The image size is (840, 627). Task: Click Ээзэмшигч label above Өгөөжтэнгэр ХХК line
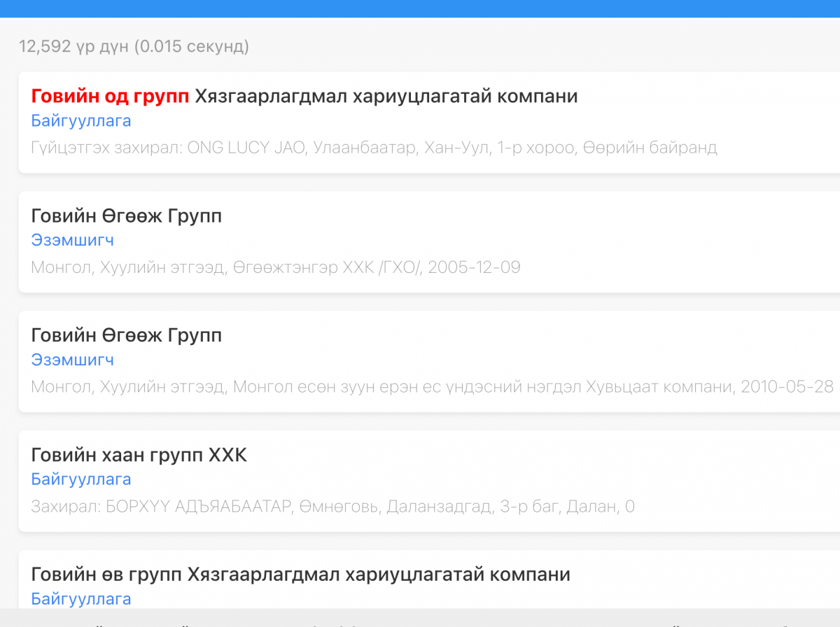click(x=72, y=240)
